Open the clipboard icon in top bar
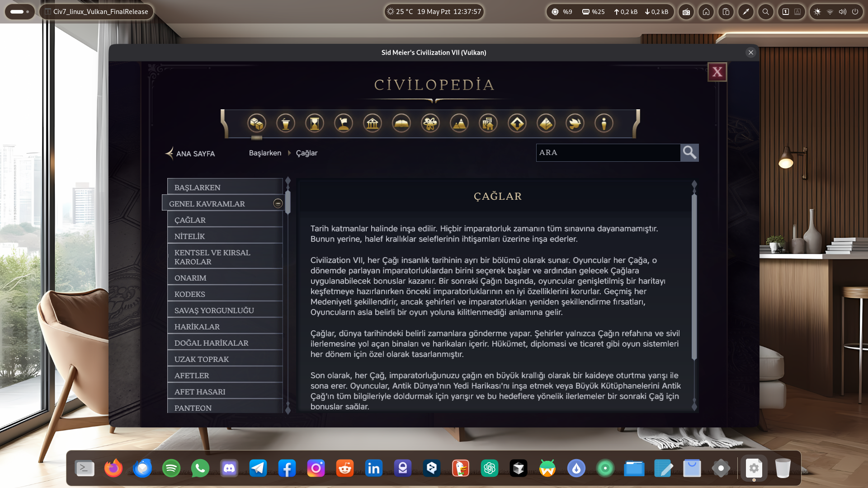 tap(726, 12)
